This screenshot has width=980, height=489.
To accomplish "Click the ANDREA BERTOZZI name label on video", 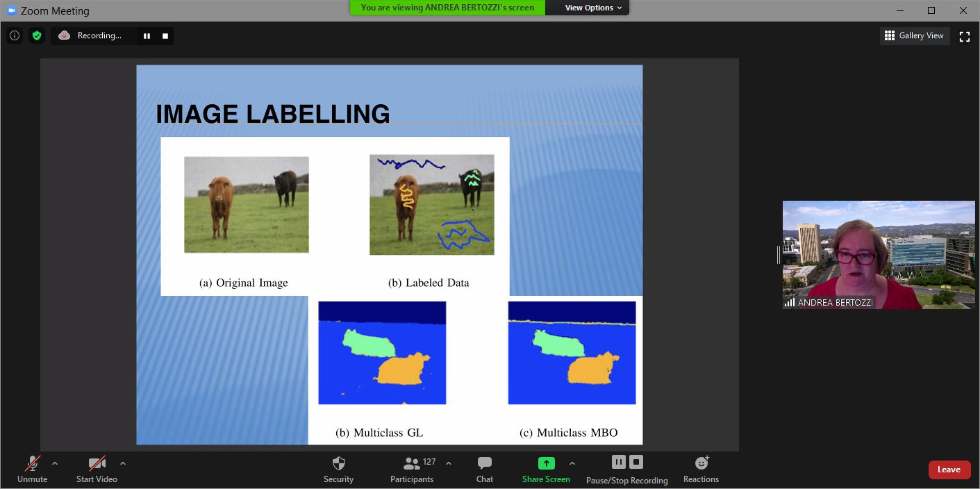I will pyautogui.click(x=835, y=303).
